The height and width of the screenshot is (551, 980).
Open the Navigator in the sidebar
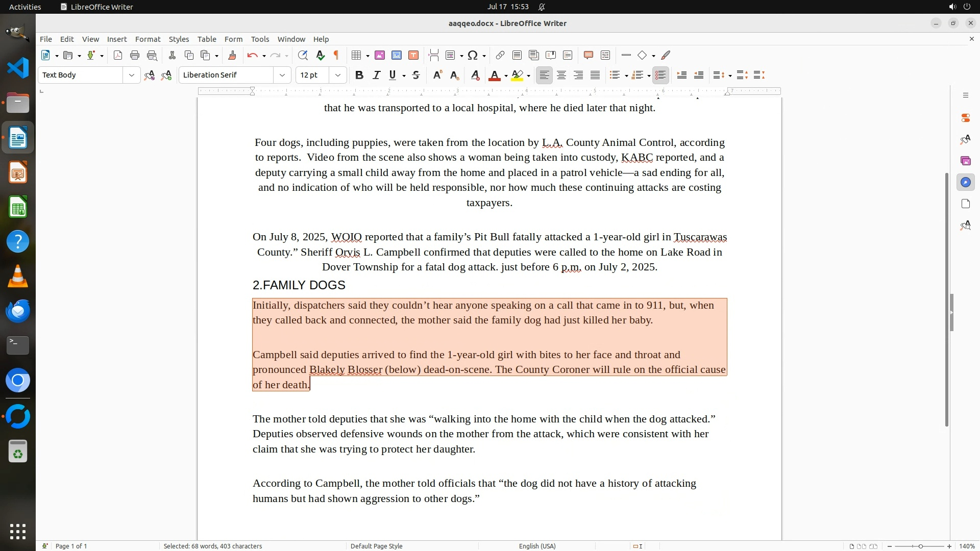click(x=965, y=182)
